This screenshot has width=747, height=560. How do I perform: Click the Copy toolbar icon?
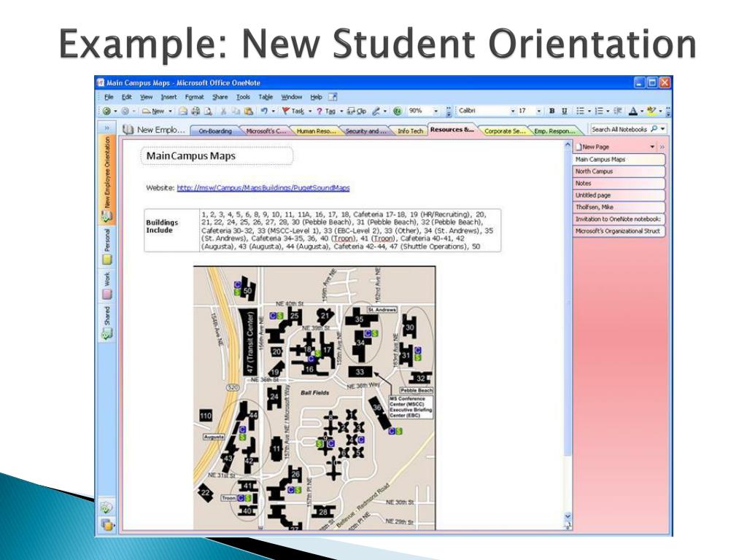(236, 111)
